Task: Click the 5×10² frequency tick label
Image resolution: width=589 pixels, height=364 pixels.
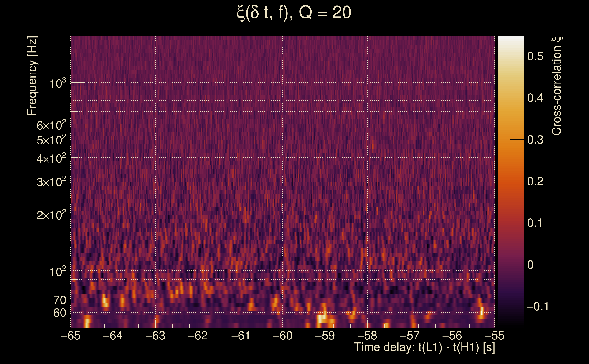Action: click(51, 140)
